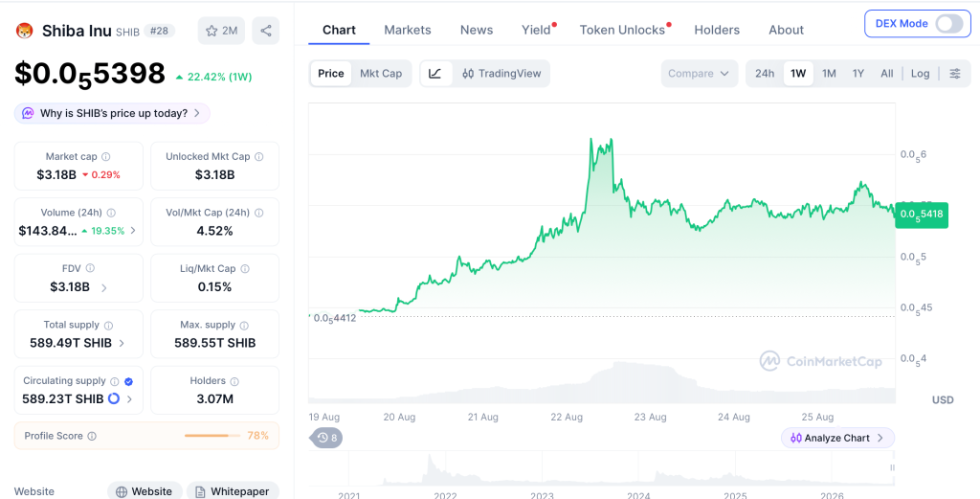
Task: Add SHIB to watchlist via star button
Action: 221,31
